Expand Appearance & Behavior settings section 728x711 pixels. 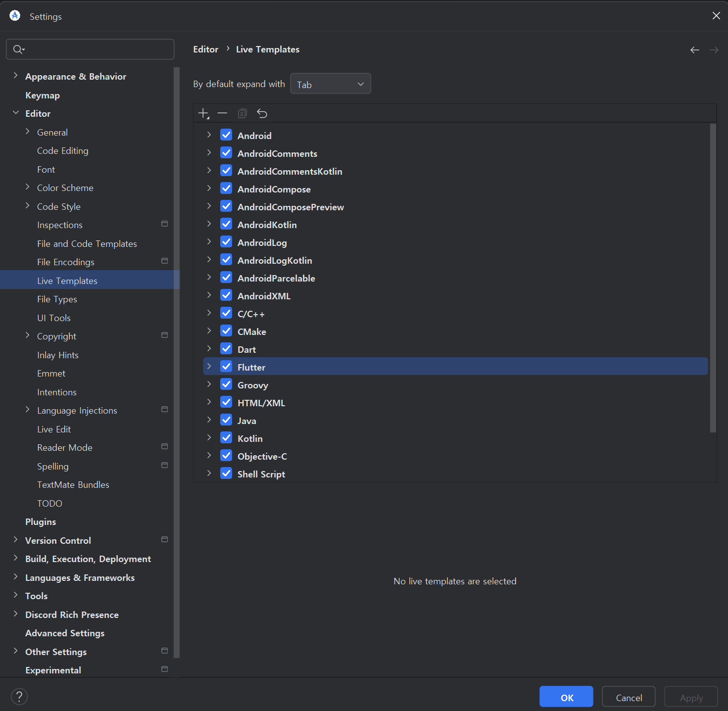click(x=15, y=76)
